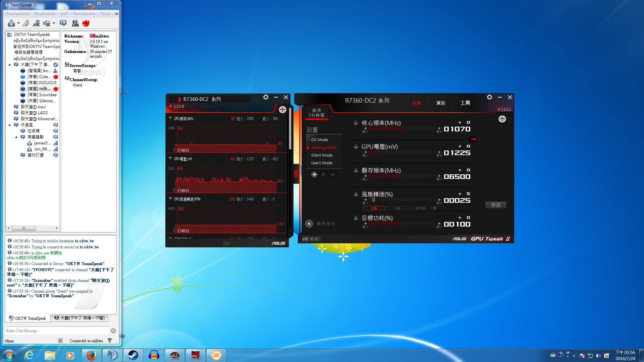Toggle subscribe to all channels icon

(63, 23)
